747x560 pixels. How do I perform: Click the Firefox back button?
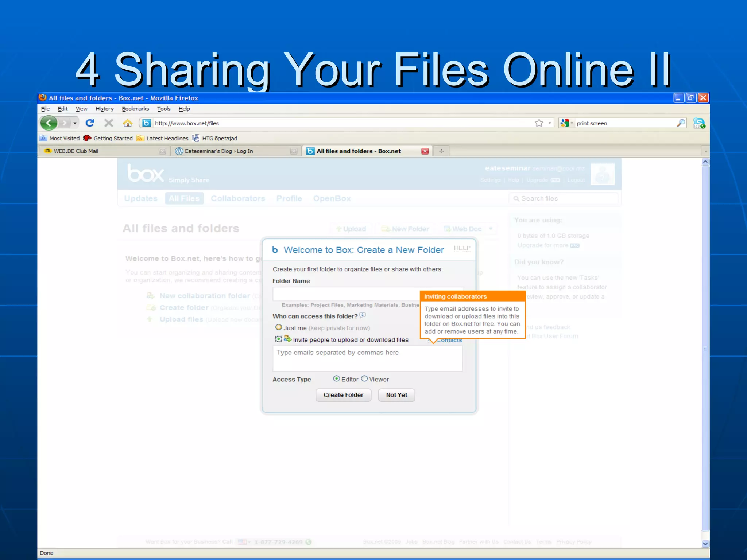(49, 123)
